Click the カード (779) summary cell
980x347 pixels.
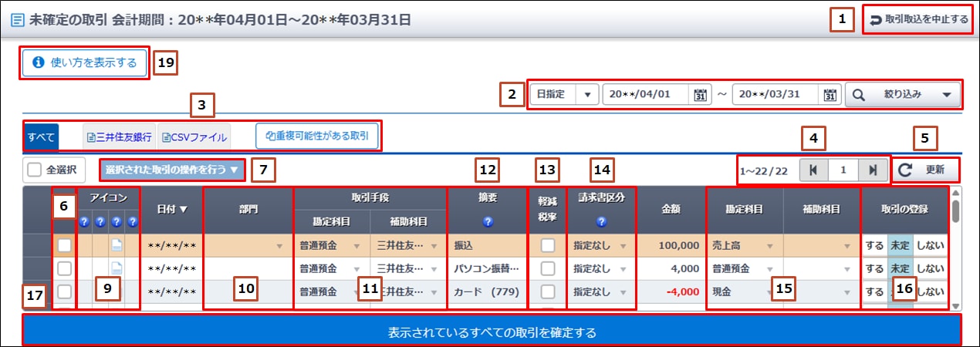pos(488,291)
